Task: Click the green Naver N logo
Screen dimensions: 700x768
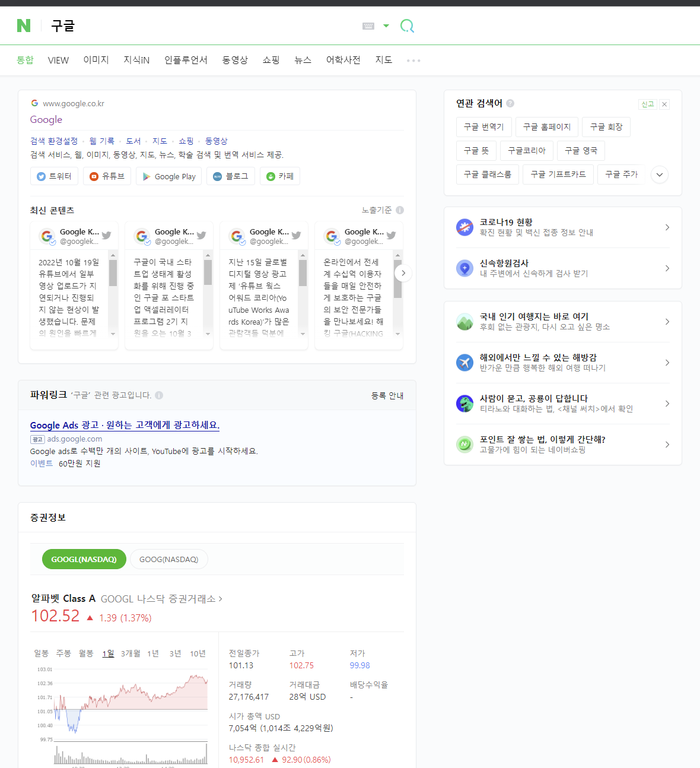Action: pos(24,26)
